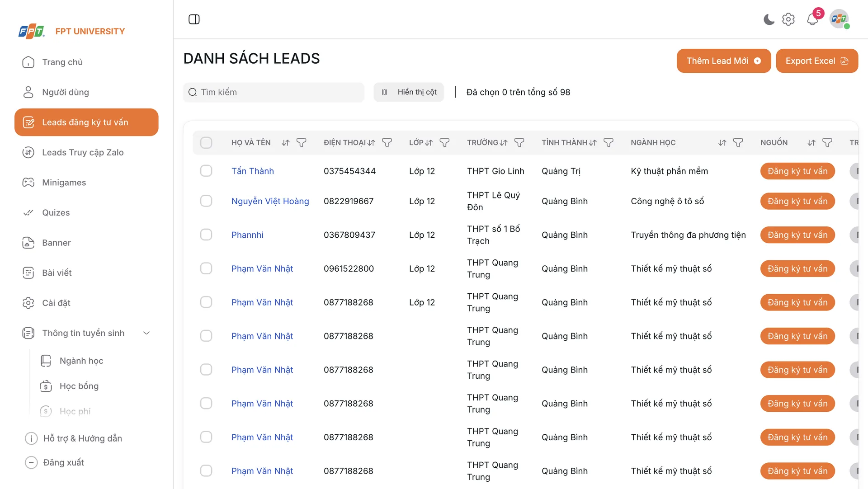Click the filter icon for Họ và tên
Viewport: 868px width, 489px height.
pyautogui.click(x=301, y=143)
